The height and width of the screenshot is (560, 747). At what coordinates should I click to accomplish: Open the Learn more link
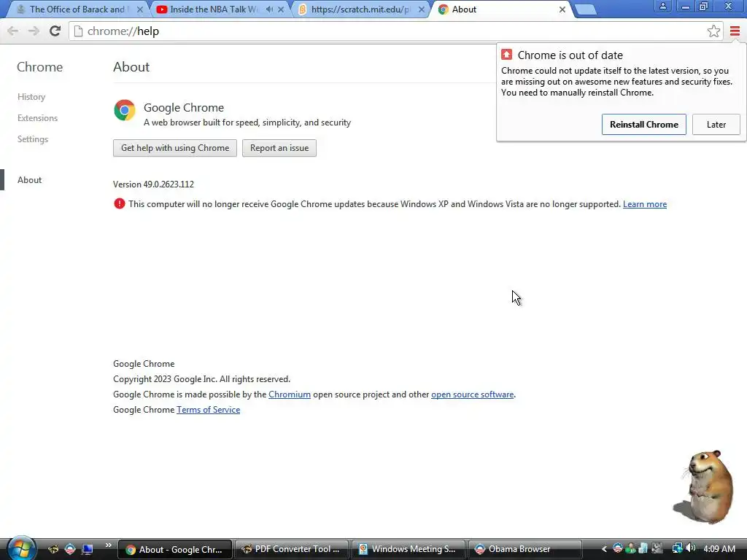coord(645,204)
